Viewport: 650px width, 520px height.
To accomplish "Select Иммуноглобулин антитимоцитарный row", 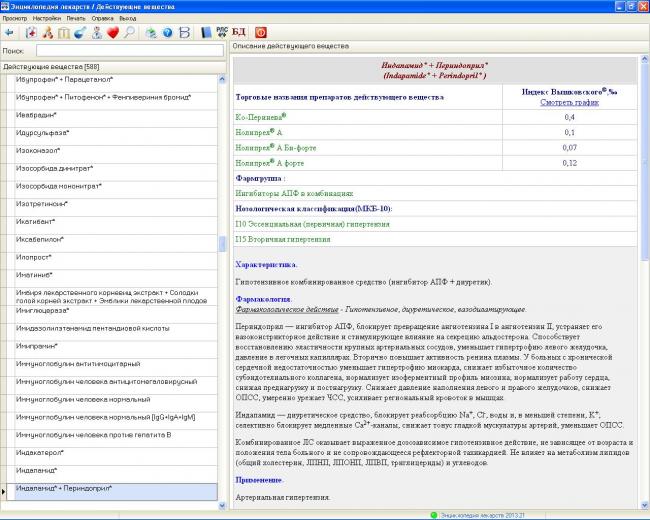I will point(116,368).
